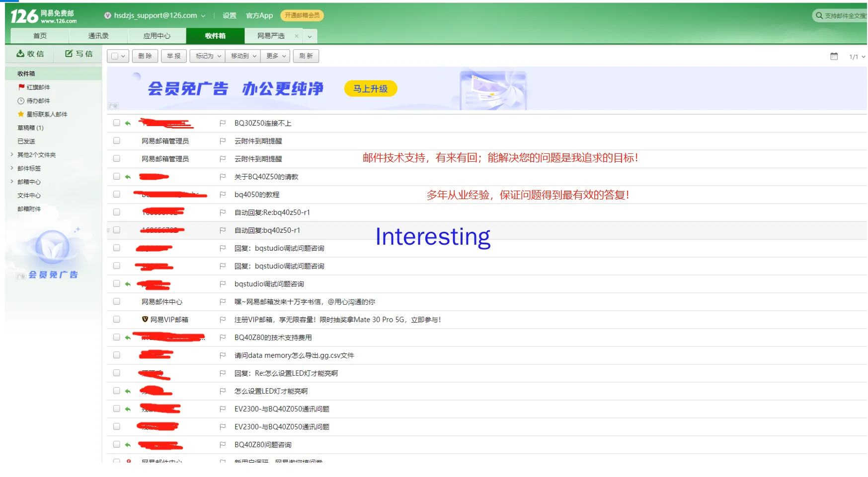The width and height of the screenshot is (868, 477).
Task: Open the select-all checkbox dropdown arrow
Action: [x=123, y=56]
